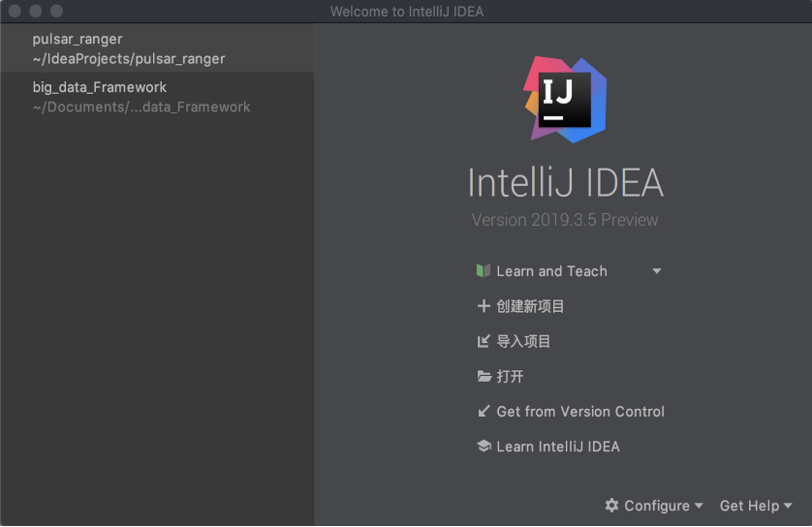
Task: Click the Get from Version Control text
Action: click(580, 411)
